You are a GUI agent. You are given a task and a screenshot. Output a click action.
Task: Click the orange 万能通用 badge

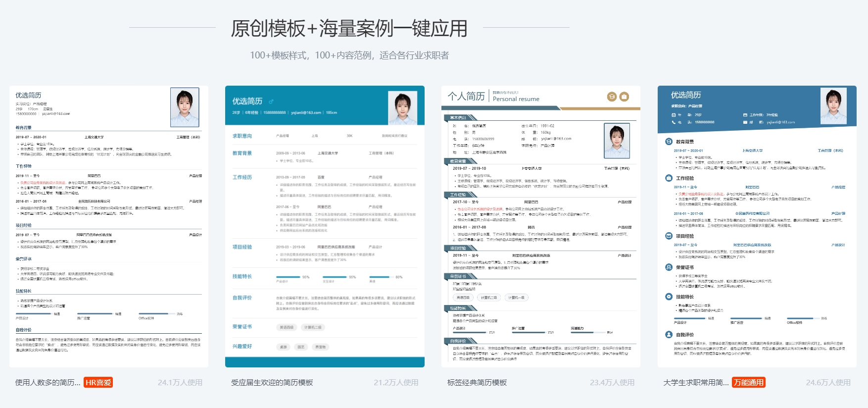coord(749,383)
